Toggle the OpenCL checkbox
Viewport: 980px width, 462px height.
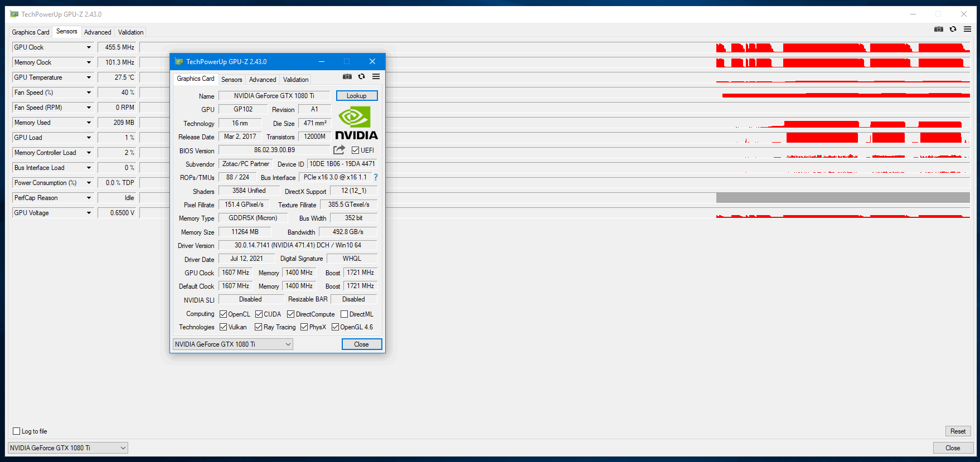(x=223, y=314)
